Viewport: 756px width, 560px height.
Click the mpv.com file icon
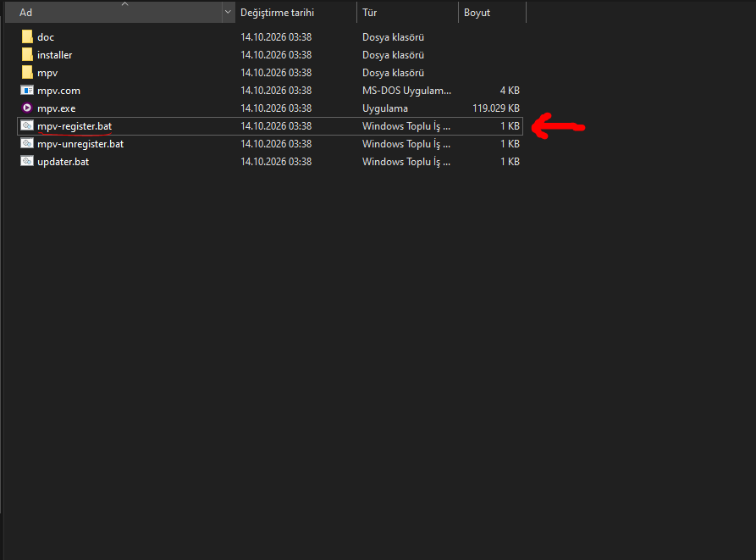click(x=27, y=90)
